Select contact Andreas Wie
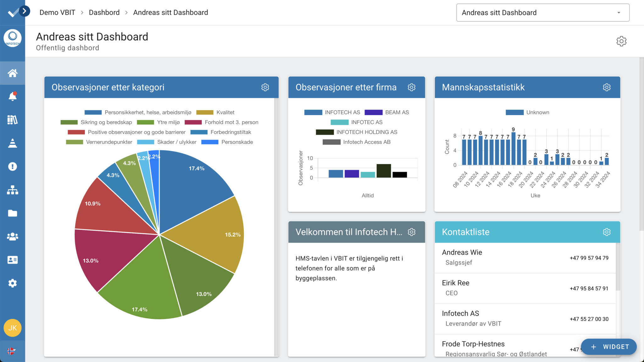The height and width of the screenshot is (362, 644). pos(525,258)
